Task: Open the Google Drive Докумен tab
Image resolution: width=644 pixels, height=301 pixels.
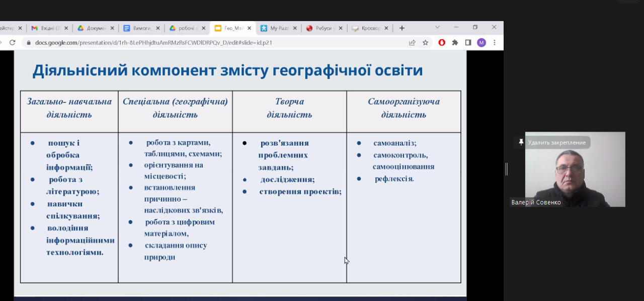Action: 92,28
